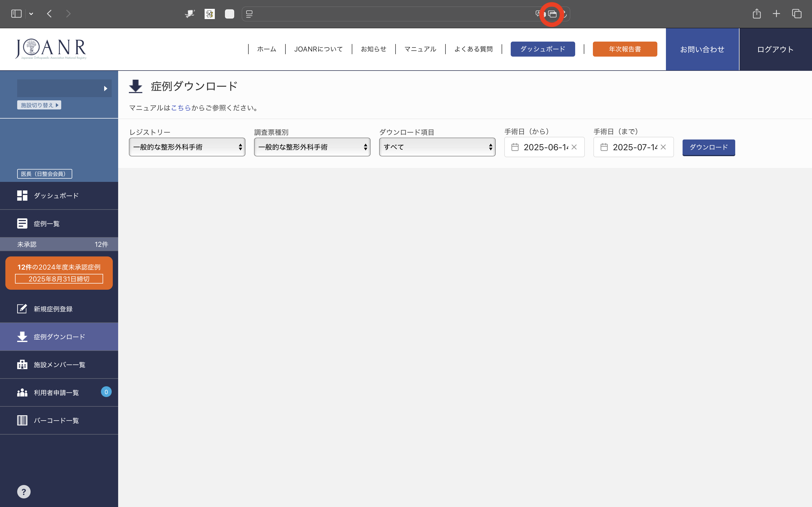Open the 調査票種別 dropdown

point(312,147)
